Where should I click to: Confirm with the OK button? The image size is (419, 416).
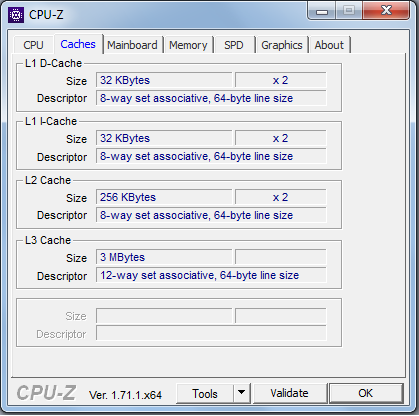click(x=366, y=393)
